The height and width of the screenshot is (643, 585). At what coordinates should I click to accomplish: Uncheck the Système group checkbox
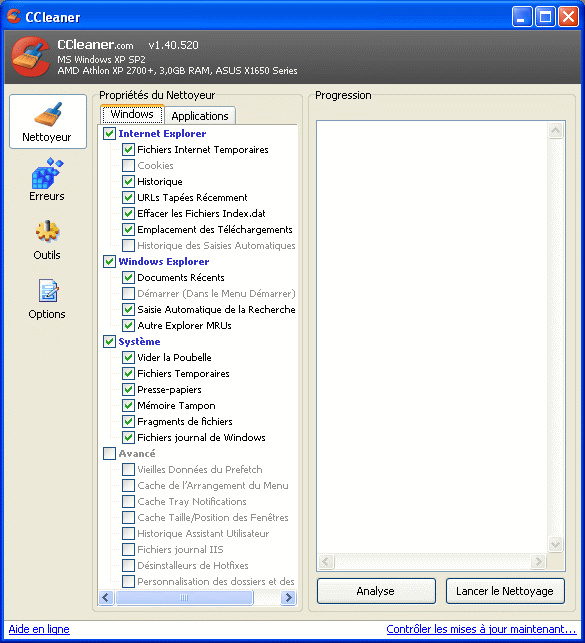pos(109,342)
